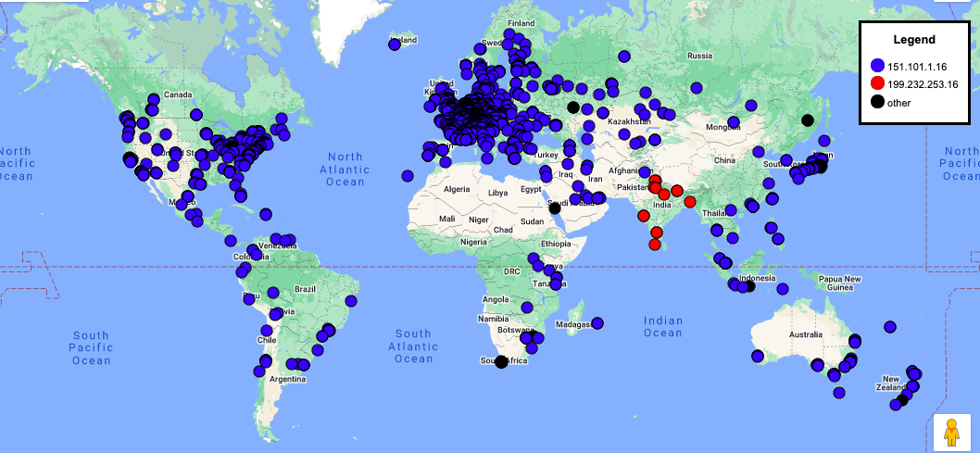980x453 pixels.
Task: Click the black marker beside the Indonesia label
Action: point(750,286)
